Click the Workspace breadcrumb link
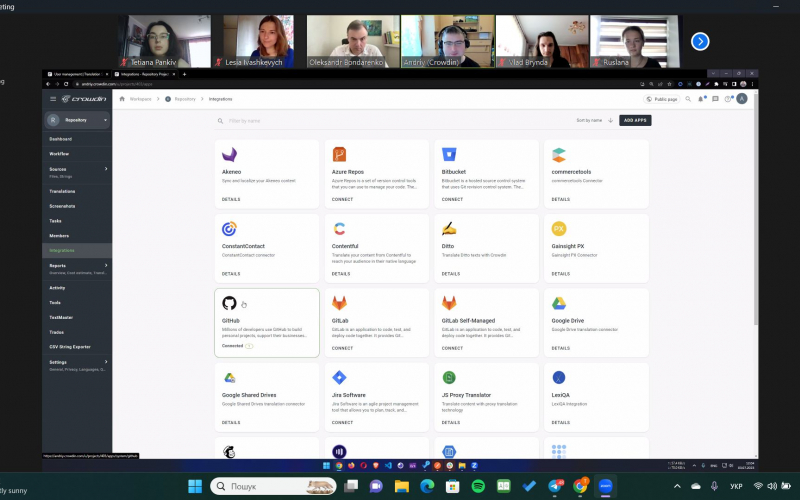This screenshot has width=800, height=500. (140, 99)
